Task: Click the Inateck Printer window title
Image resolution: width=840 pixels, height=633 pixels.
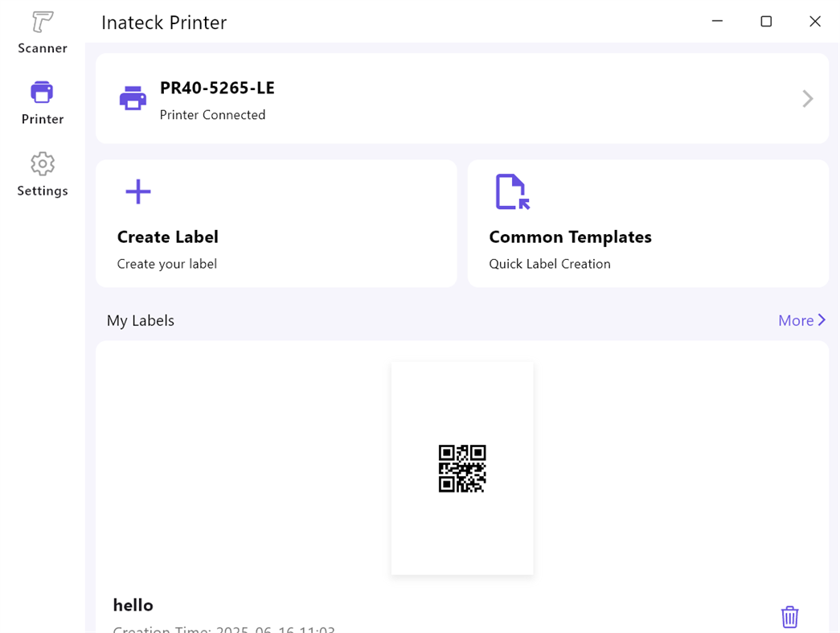Action: 164,23
